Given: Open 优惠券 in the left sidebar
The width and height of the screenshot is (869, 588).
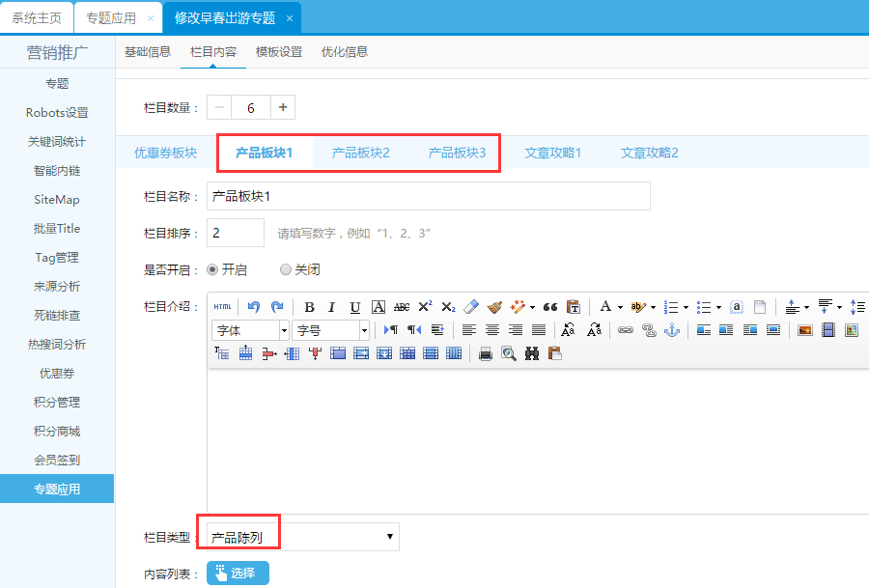Looking at the screenshot, I should pyautogui.click(x=57, y=373).
